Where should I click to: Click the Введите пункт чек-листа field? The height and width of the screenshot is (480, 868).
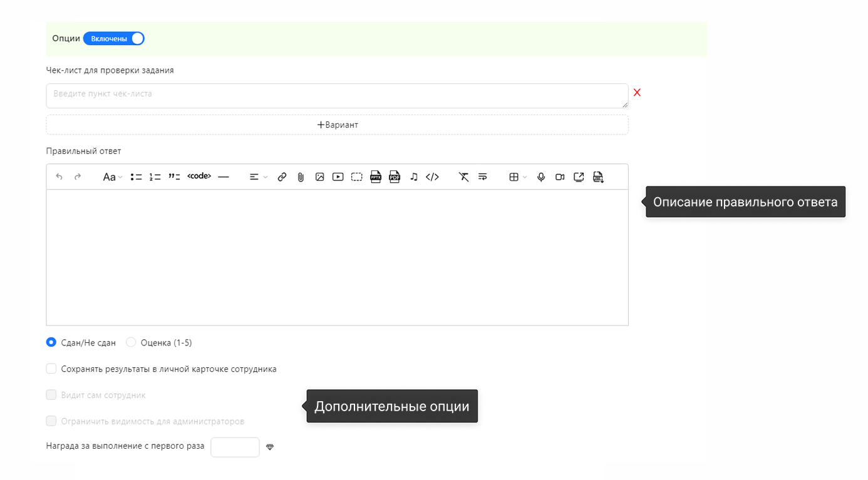[x=337, y=96]
